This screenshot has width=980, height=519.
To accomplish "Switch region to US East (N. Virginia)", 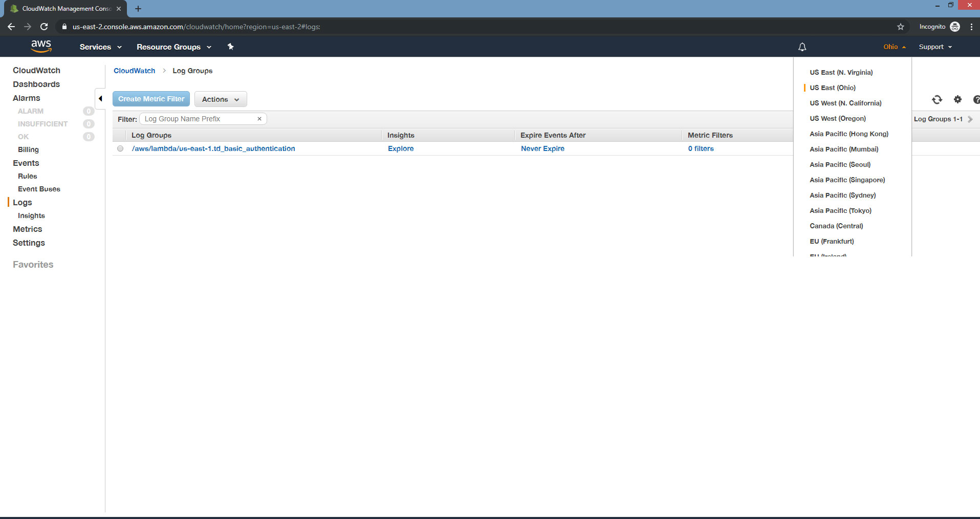I will (x=841, y=73).
